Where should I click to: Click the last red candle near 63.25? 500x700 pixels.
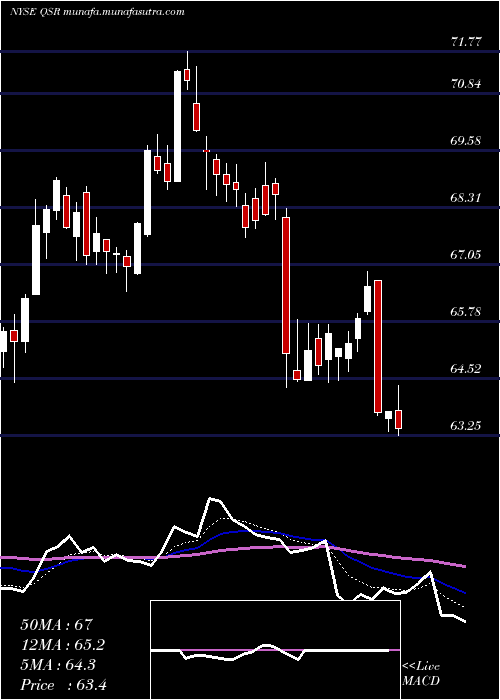coord(398,419)
